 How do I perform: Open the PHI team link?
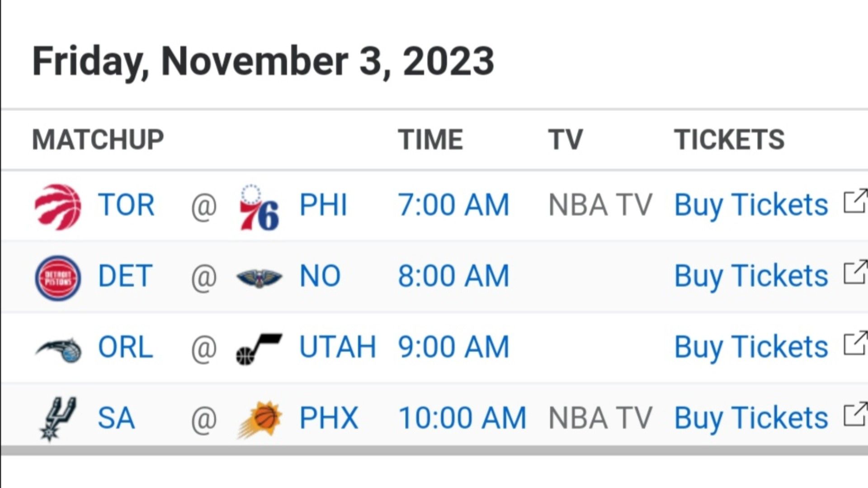pyautogui.click(x=323, y=205)
